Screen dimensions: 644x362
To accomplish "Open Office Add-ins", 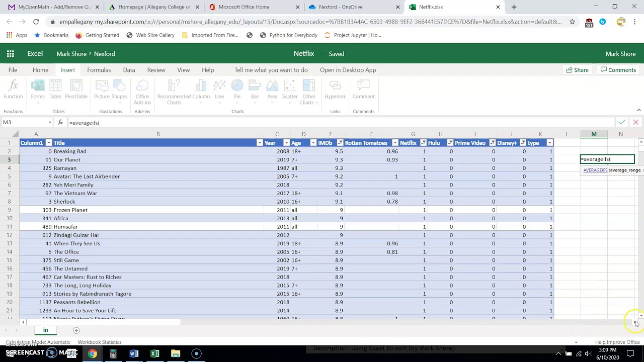I will coord(142,93).
